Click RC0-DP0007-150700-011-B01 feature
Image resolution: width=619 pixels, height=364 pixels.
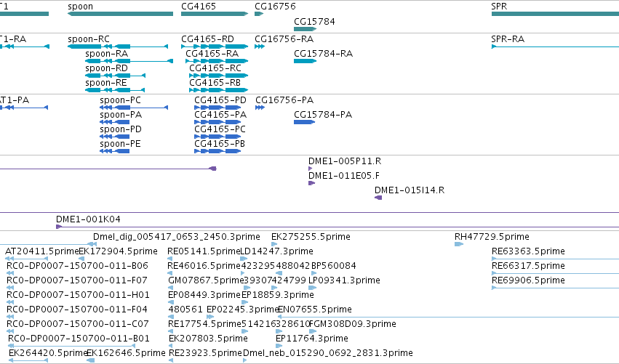coord(79,339)
